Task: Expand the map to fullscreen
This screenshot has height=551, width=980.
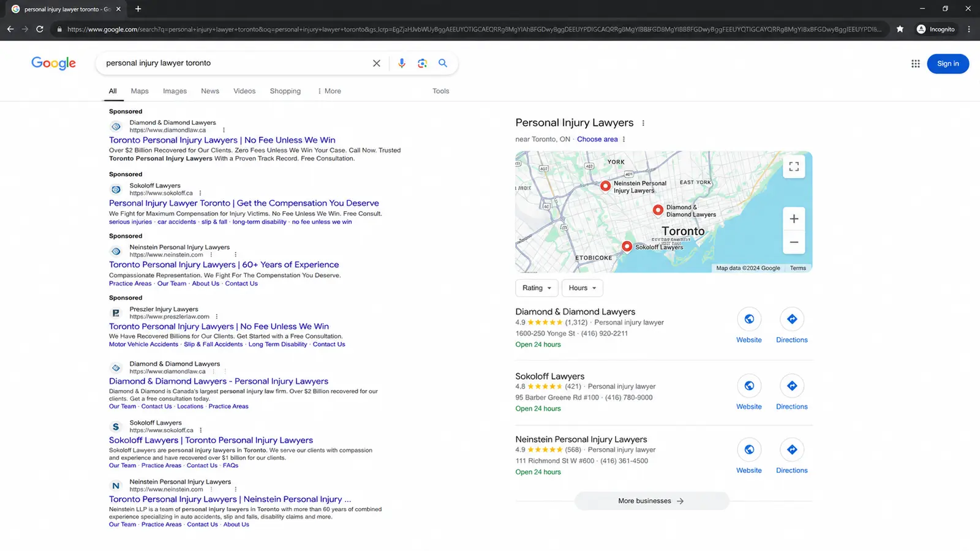Action: (x=794, y=167)
